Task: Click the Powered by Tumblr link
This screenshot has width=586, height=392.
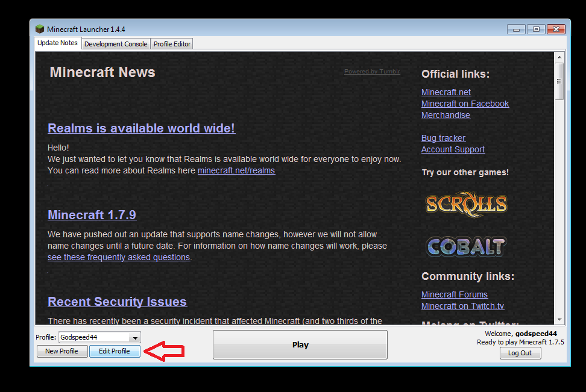Action: [x=372, y=71]
